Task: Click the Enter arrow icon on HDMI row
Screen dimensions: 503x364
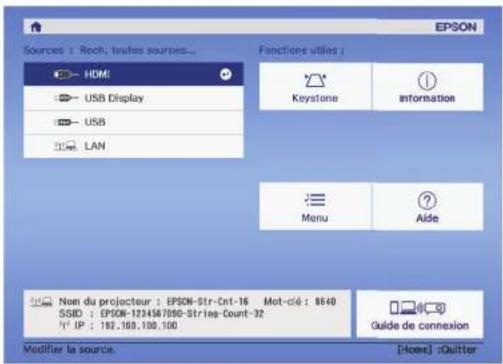Action: [x=226, y=74]
